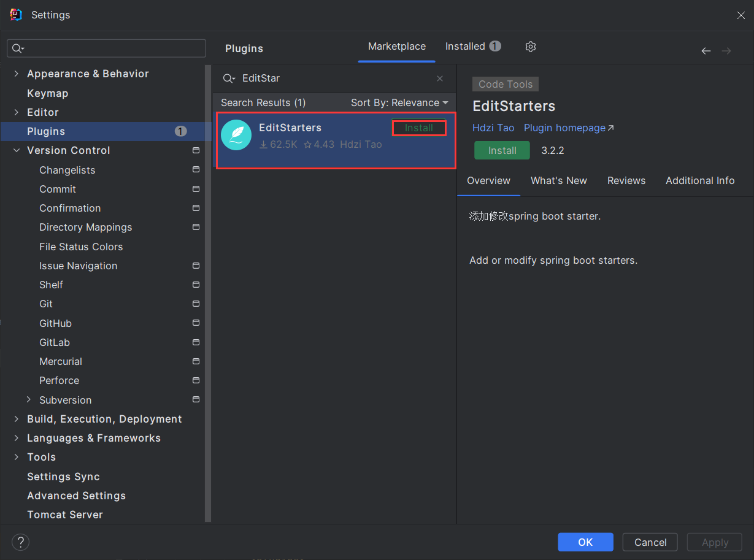Switch to the Marketplace tab
The width and height of the screenshot is (754, 560).
(x=397, y=47)
